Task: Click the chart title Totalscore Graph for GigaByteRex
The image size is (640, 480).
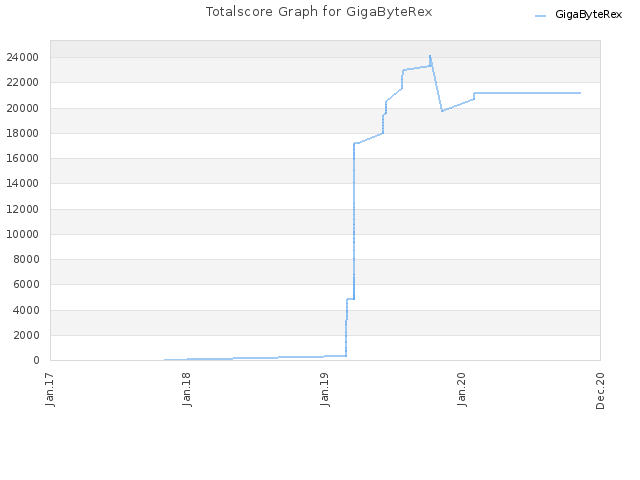Action: point(319,12)
